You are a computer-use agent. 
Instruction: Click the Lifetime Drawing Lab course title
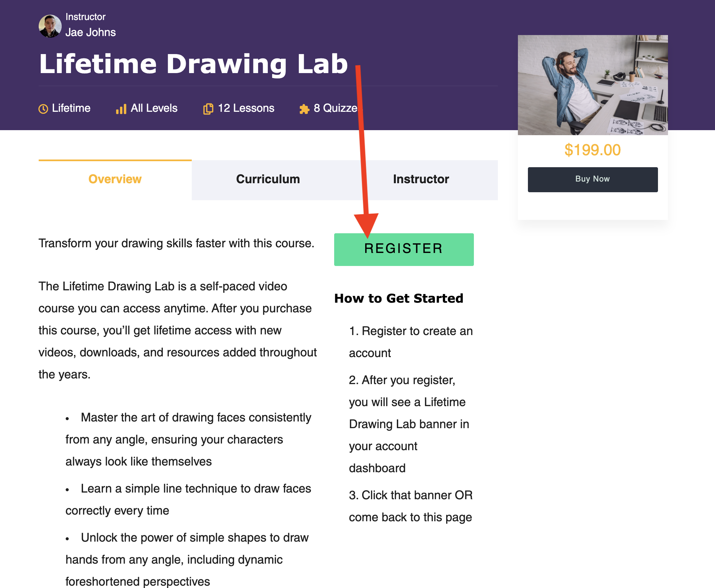pyautogui.click(x=193, y=64)
